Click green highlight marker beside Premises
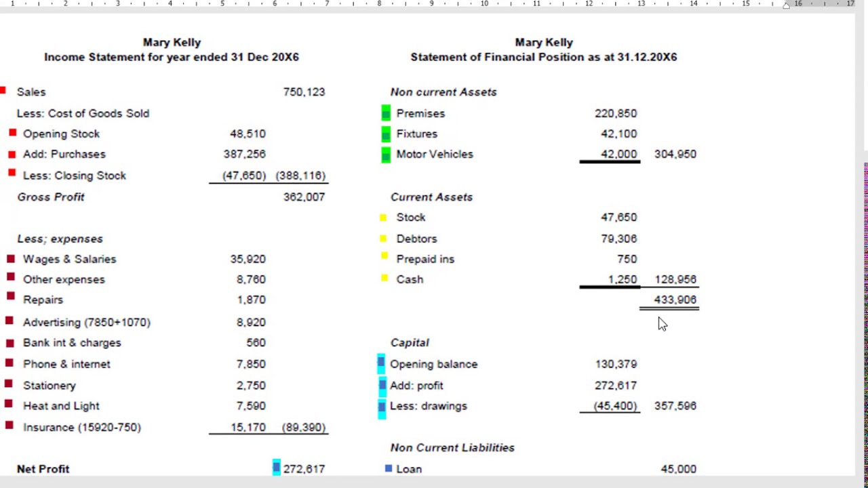This screenshot has height=488, width=868. click(386, 113)
